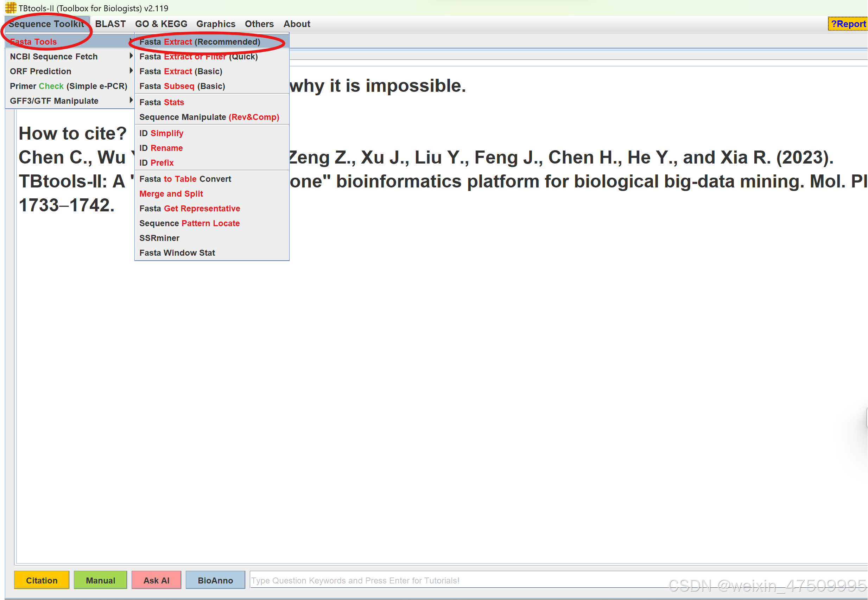868x600 pixels.
Task: Open the Graphics menu
Action: pyautogui.click(x=215, y=24)
